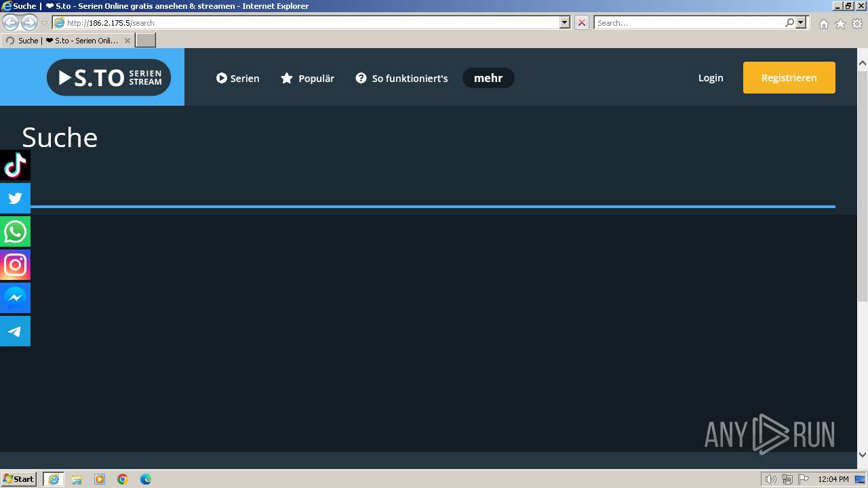Select the Suche browser tab
This screenshot has height=488, width=868.
tap(68, 41)
